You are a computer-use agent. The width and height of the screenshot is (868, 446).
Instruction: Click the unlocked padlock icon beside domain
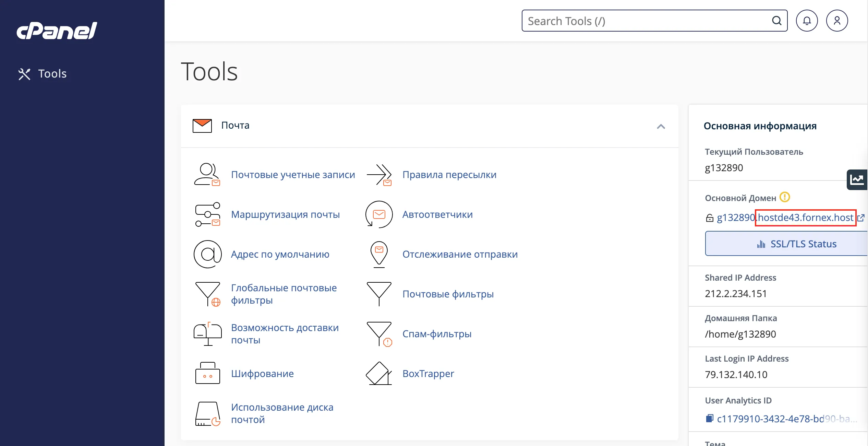709,218
